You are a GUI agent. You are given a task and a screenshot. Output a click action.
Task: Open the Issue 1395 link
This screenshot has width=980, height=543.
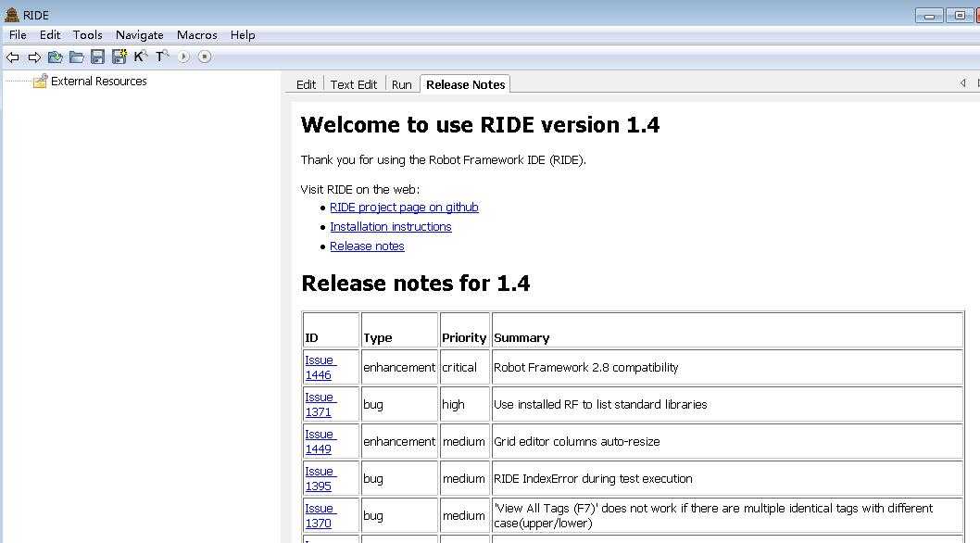click(x=320, y=478)
